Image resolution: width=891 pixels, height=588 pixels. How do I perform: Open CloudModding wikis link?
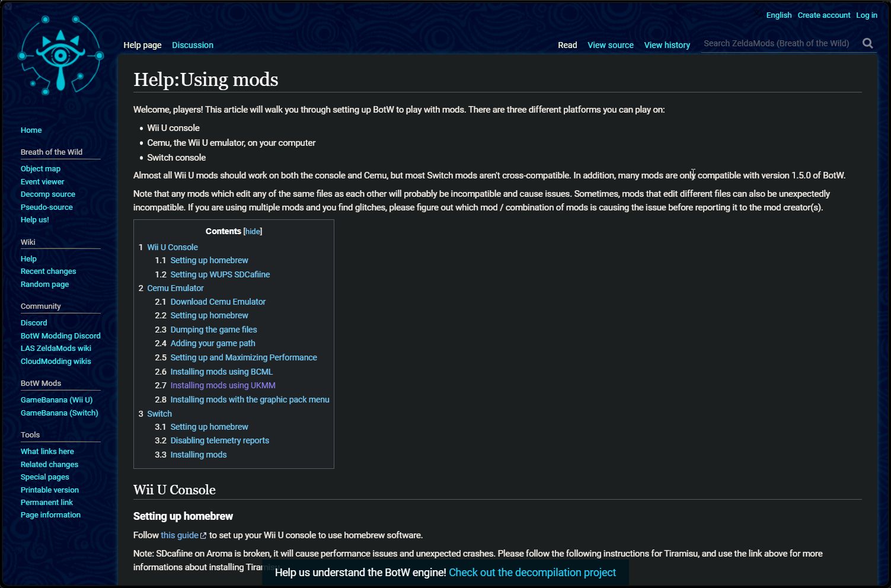[x=56, y=362]
